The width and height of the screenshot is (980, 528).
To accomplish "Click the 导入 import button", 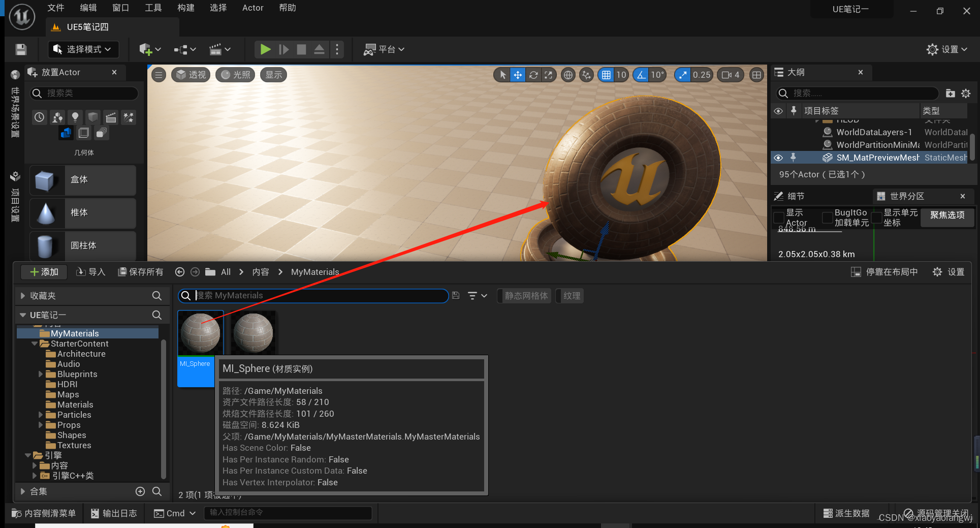I will (x=90, y=272).
